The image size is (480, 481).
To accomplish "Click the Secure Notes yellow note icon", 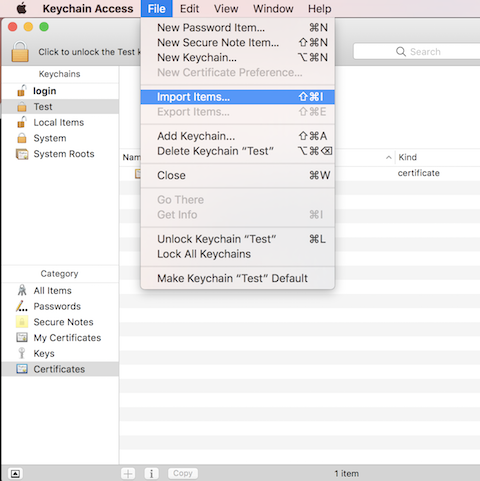I will pos(22,322).
